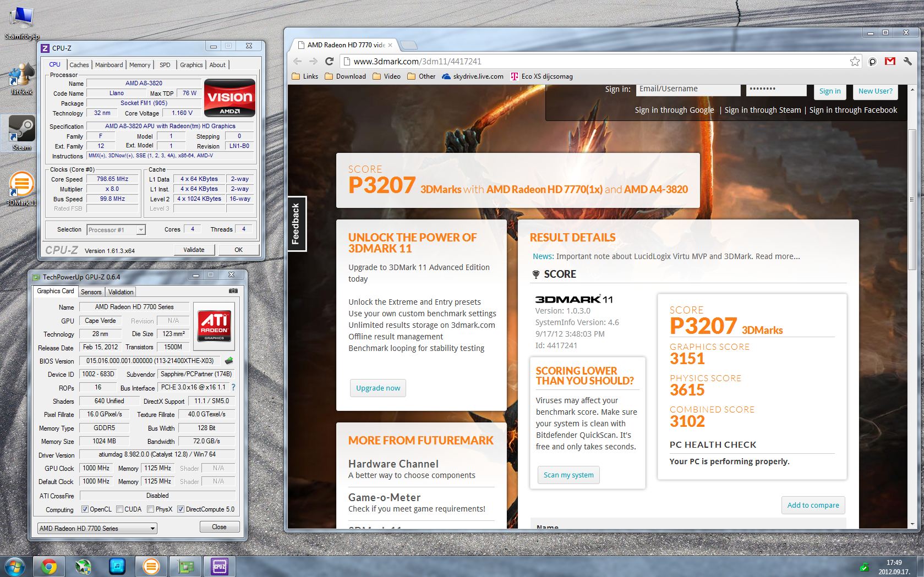This screenshot has height=577, width=924.
Task: Toggle OpenCL checkbox in GPU-Z
Action: pyautogui.click(x=85, y=509)
